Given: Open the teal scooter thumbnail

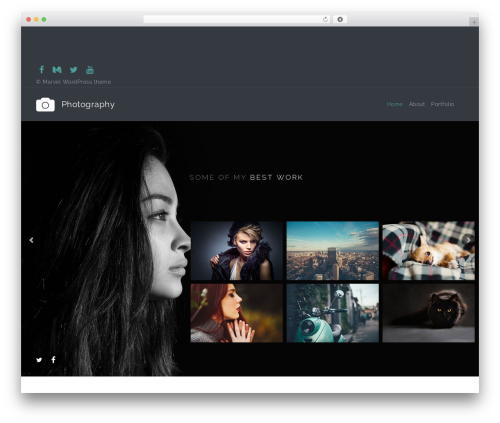Looking at the screenshot, I should [x=333, y=313].
